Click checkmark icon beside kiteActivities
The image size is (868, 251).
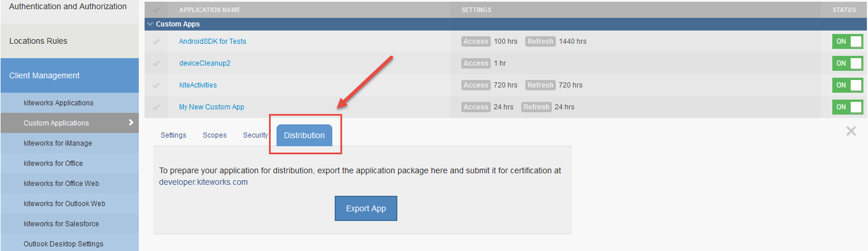(156, 85)
